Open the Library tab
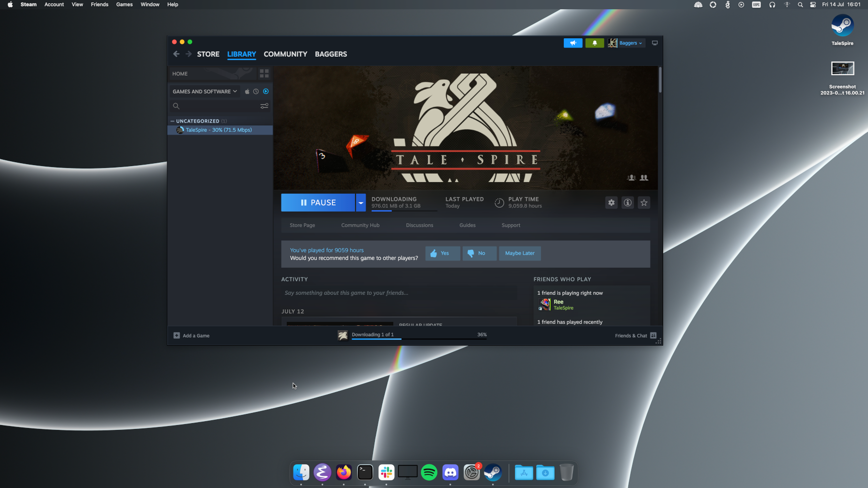This screenshot has width=868, height=488. [242, 54]
